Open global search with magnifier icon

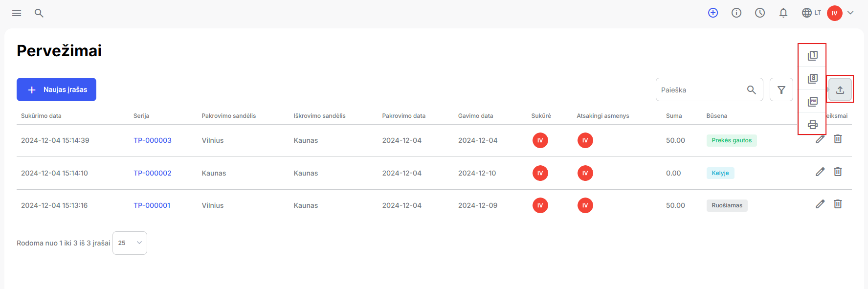(x=39, y=13)
